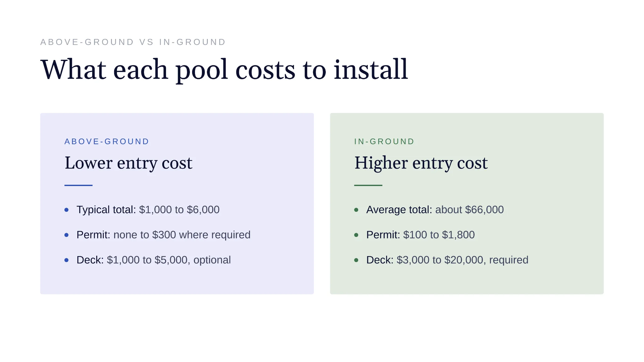The height and width of the screenshot is (362, 644).
Task: Select 'Deck: $1,000 to $5,000, optional' line
Action: point(154,260)
